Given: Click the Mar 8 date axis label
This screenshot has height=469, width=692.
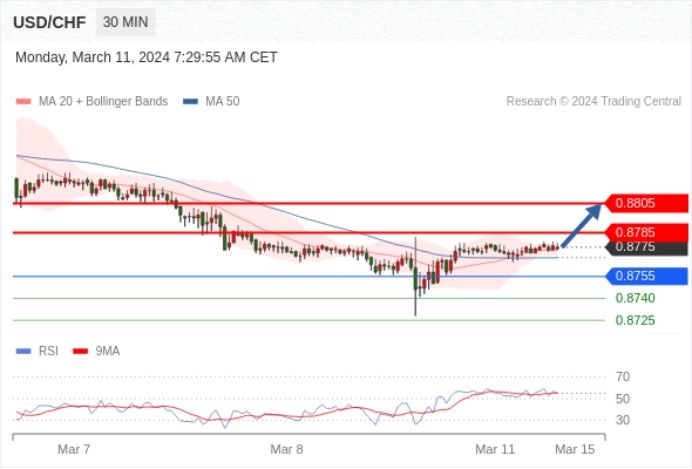Looking at the screenshot, I should tap(286, 450).
